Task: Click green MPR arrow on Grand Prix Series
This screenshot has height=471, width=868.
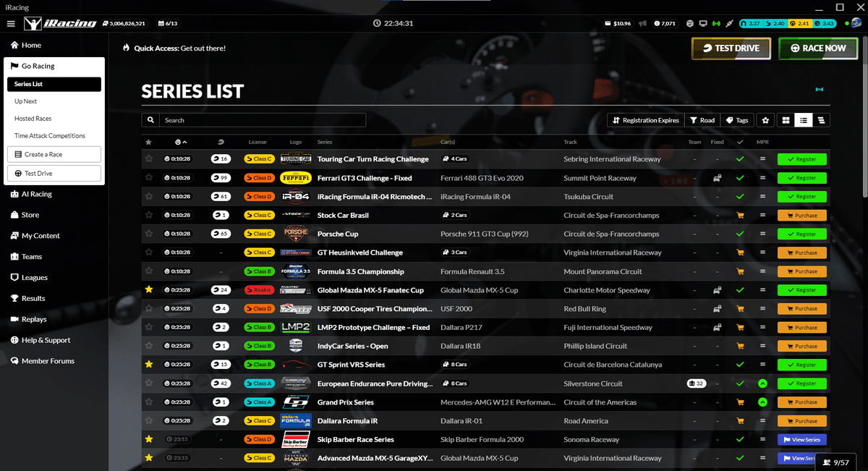Action: point(762,402)
